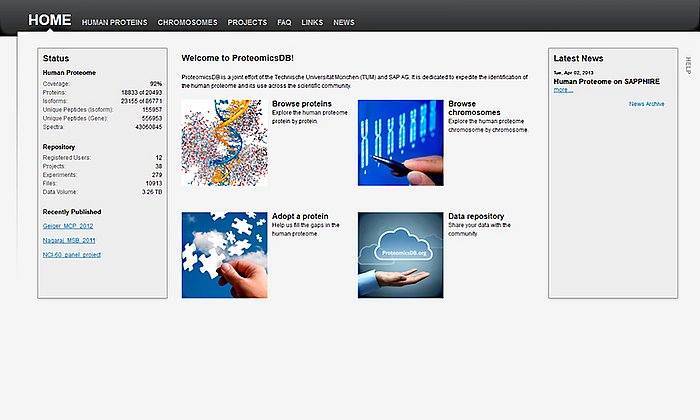The width and height of the screenshot is (700, 420).
Task: Click the chromosome image for Browse chromosomes
Action: pyautogui.click(x=400, y=143)
